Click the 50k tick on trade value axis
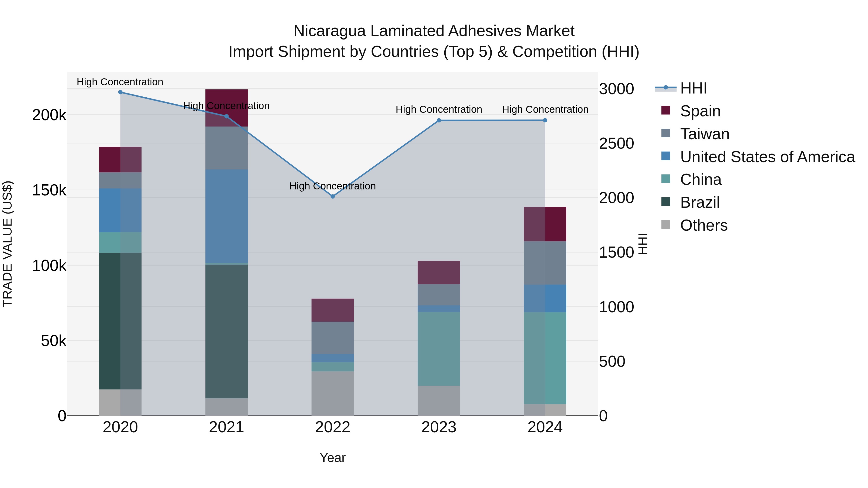The width and height of the screenshot is (868, 488). [x=54, y=341]
